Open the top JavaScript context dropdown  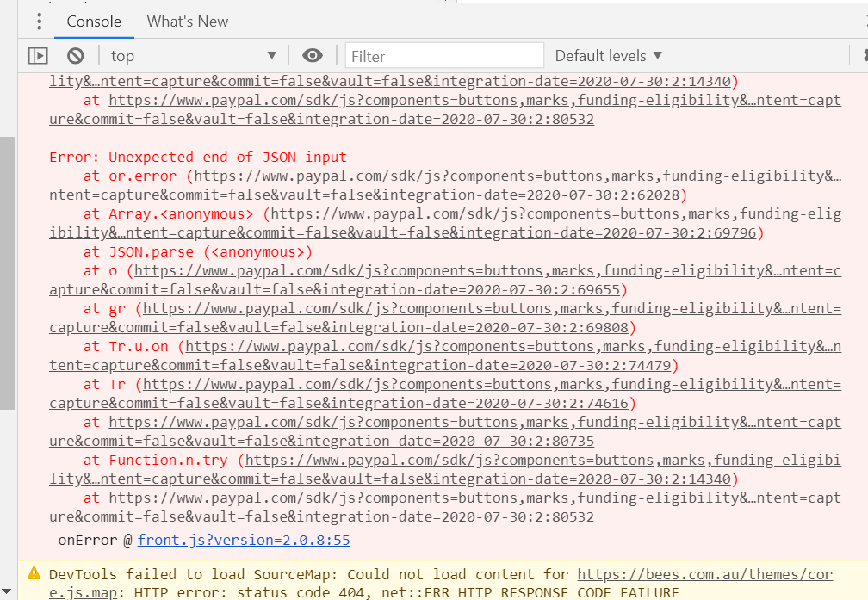pyautogui.click(x=193, y=56)
